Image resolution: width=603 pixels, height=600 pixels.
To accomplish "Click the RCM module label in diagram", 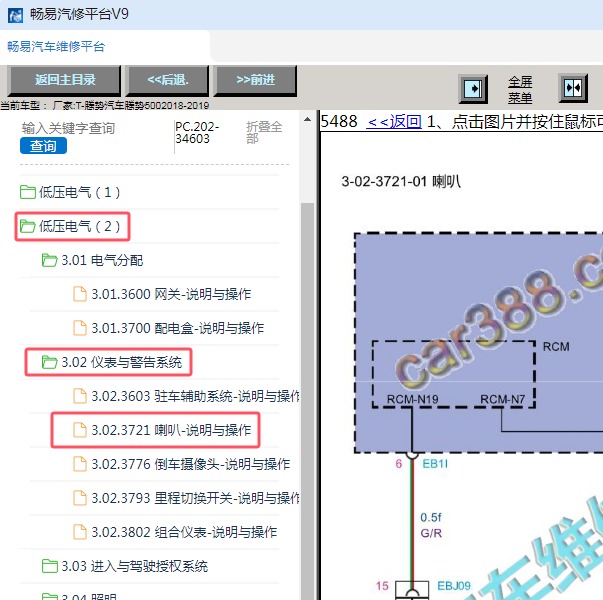I will (556, 347).
